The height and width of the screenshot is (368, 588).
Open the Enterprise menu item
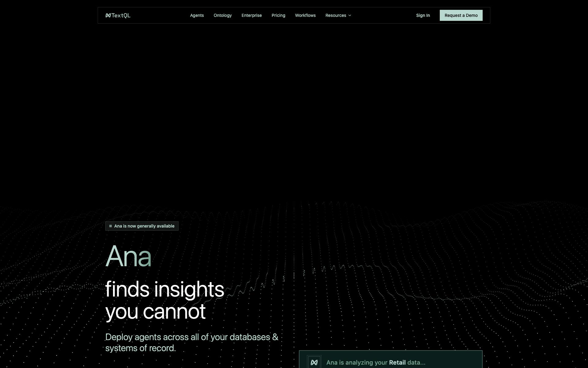pos(252,15)
